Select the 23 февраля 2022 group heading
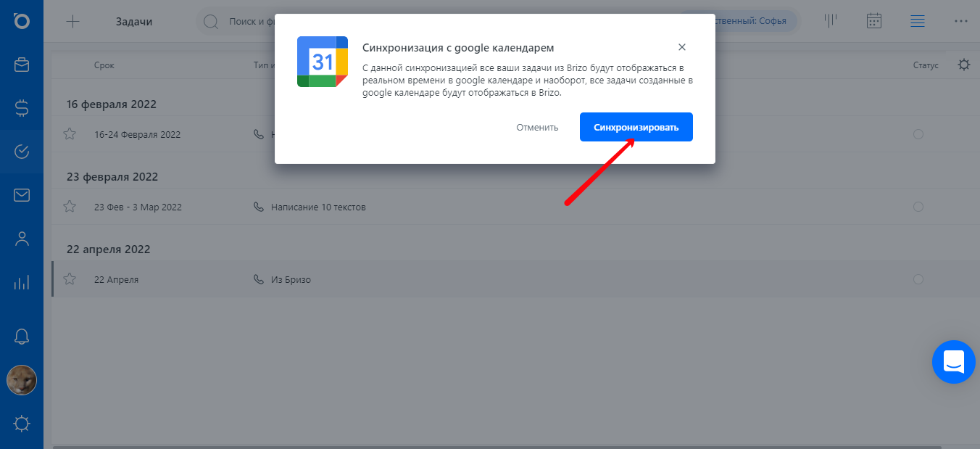The width and height of the screenshot is (980, 449). (112, 176)
